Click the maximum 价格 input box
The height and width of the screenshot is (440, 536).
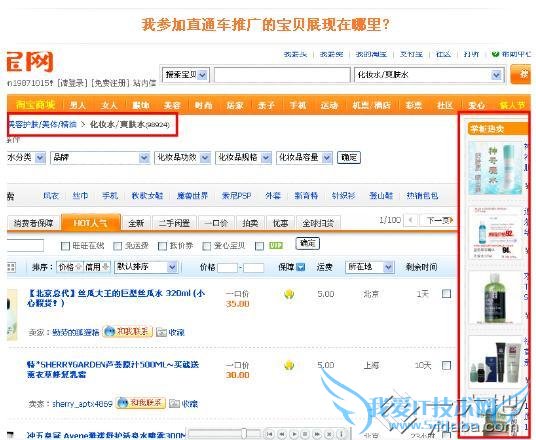click(253, 267)
